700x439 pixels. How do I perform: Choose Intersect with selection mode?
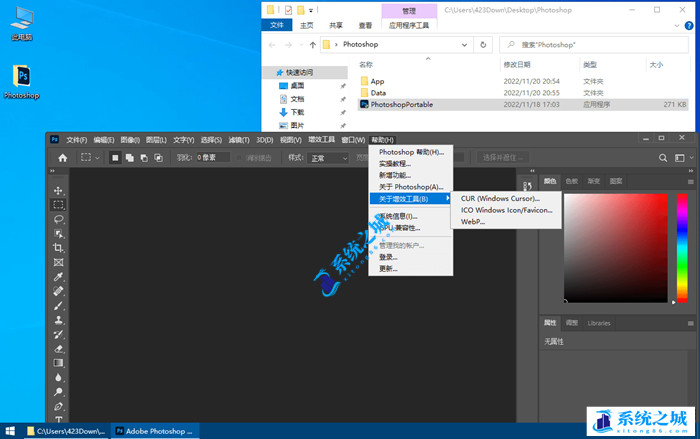[158, 158]
